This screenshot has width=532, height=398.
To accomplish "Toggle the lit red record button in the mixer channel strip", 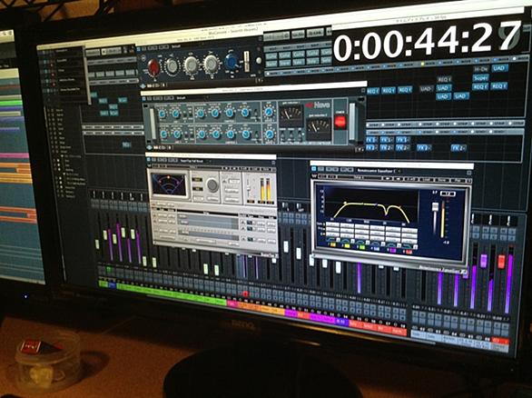I will pos(245,294).
